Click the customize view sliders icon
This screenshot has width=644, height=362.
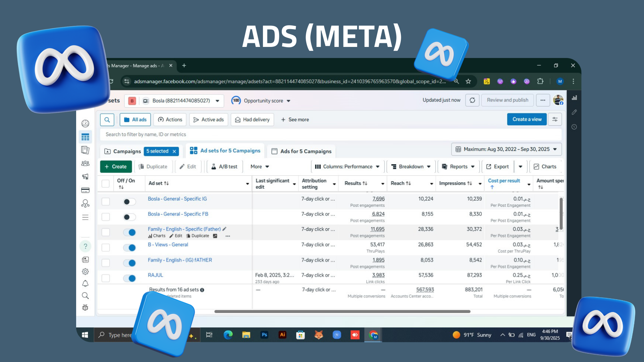click(x=555, y=119)
